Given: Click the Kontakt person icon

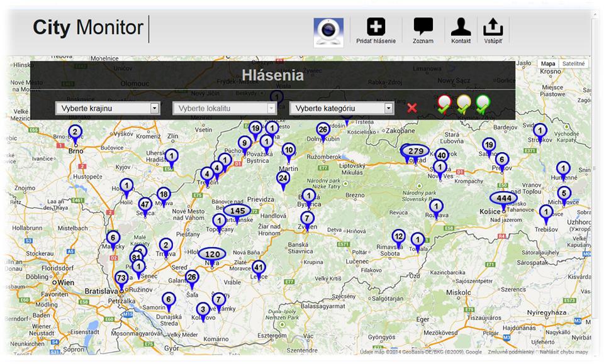Looking at the screenshot, I should point(461,28).
